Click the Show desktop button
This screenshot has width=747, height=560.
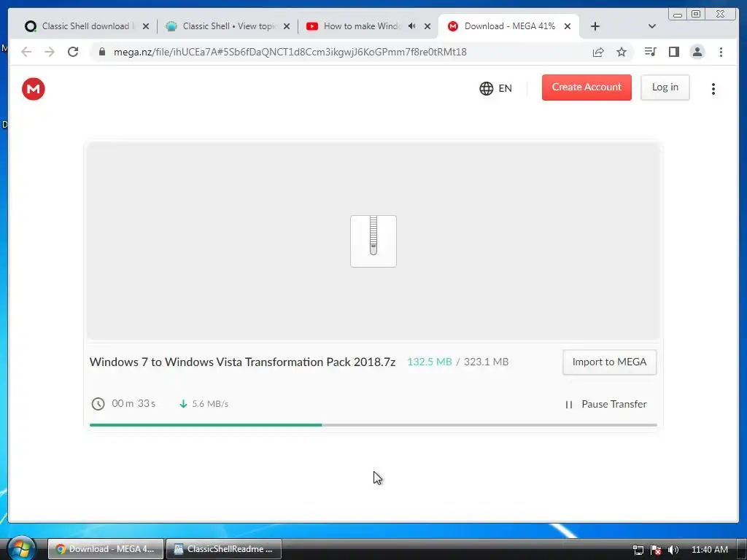pyautogui.click(x=743, y=549)
